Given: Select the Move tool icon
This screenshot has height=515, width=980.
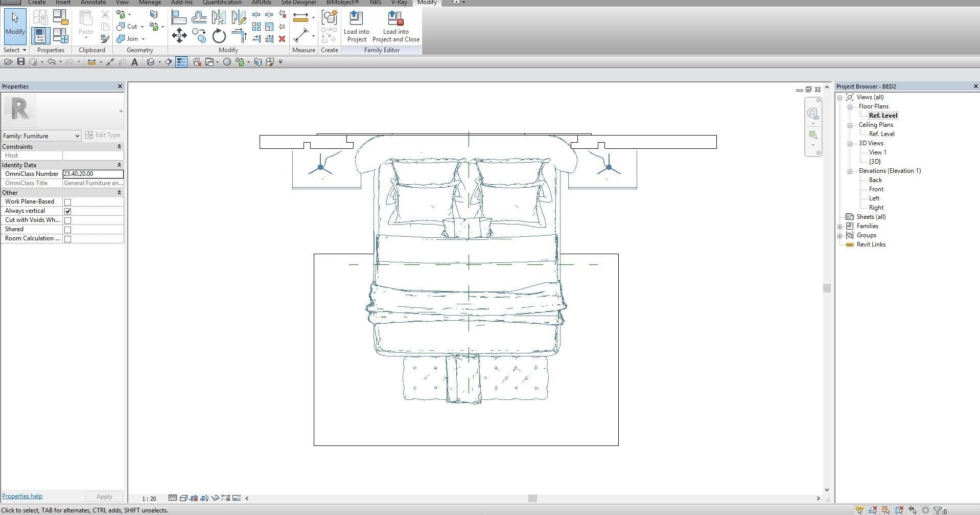Looking at the screenshot, I should 179,36.
